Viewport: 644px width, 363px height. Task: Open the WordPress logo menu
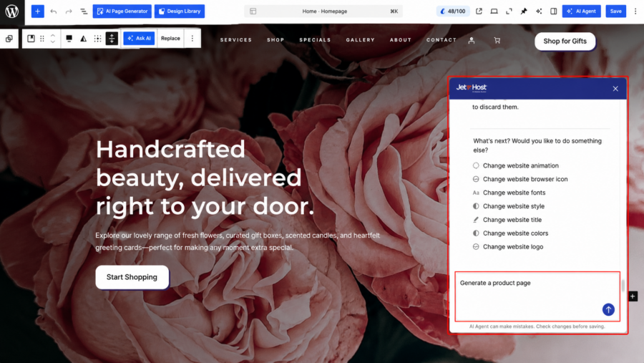[x=12, y=11]
